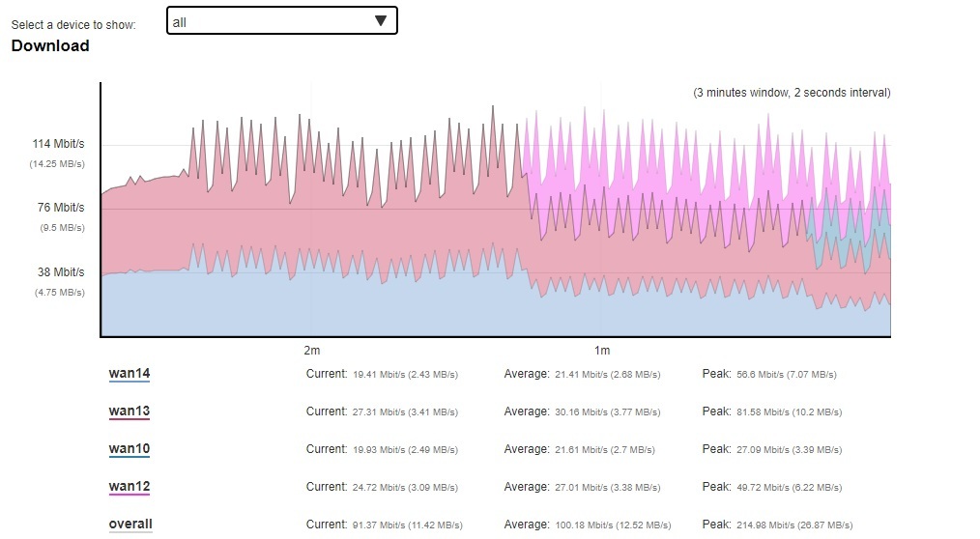The width and height of the screenshot is (980, 539).
Task: Click the 38 Mbit/s axis label
Action: (x=61, y=272)
